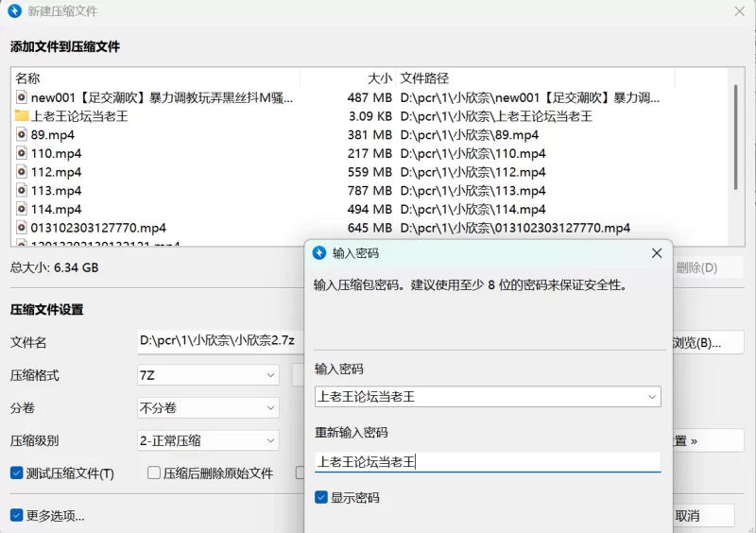Enable 压缩后删除原始文件 checkbox

coord(154,473)
